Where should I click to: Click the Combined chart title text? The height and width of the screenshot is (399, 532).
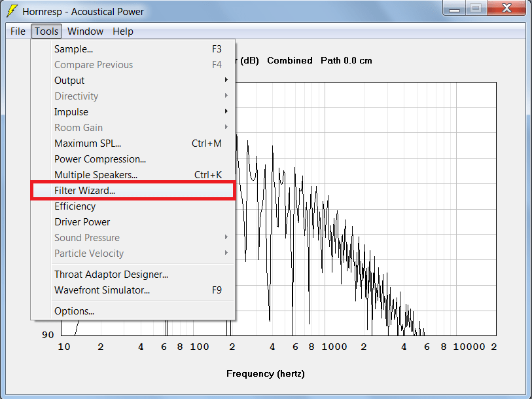tap(290, 60)
